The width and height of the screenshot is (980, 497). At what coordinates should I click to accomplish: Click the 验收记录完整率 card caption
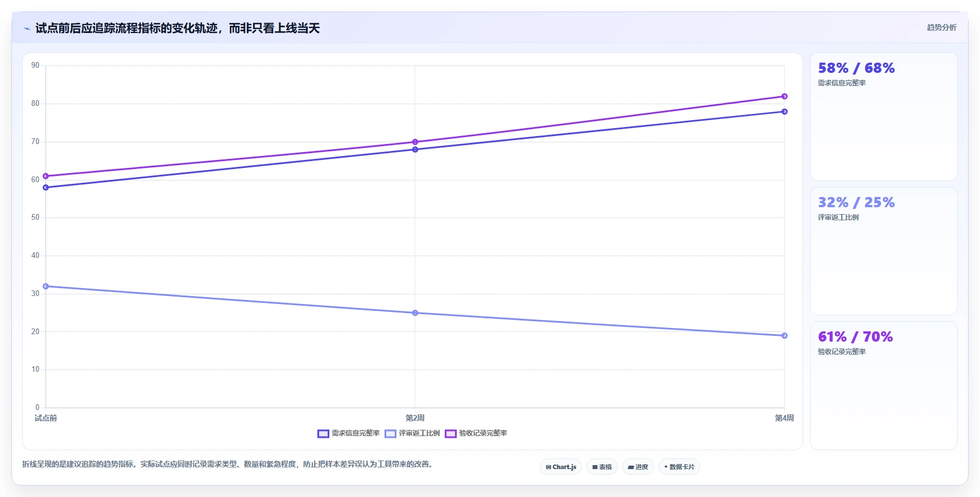point(842,352)
